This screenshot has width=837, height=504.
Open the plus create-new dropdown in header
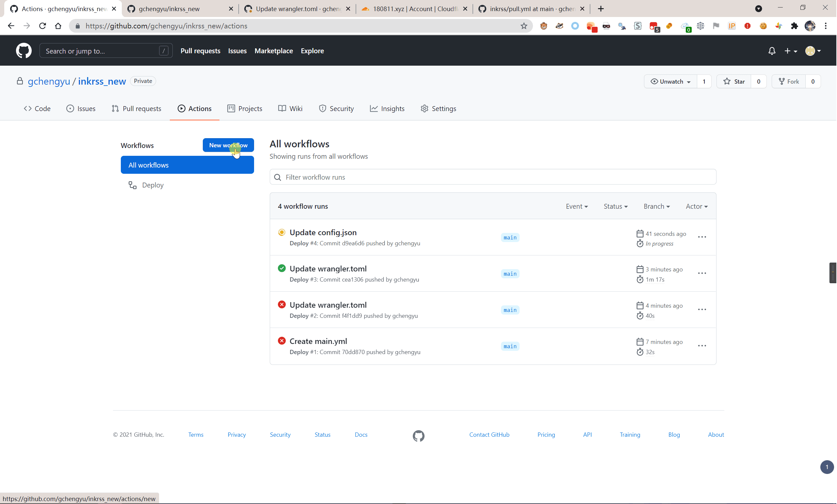[x=791, y=51]
